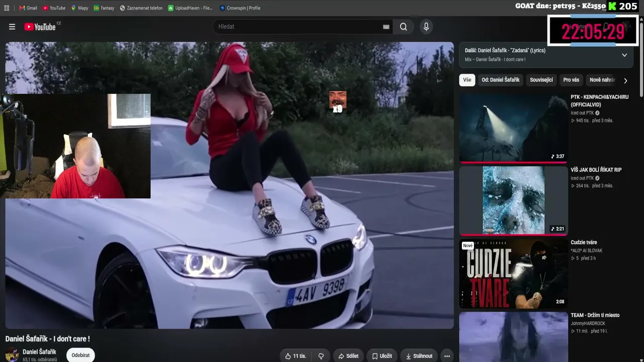
Task: Select the Pro vás filter chip
Action: click(x=571, y=80)
